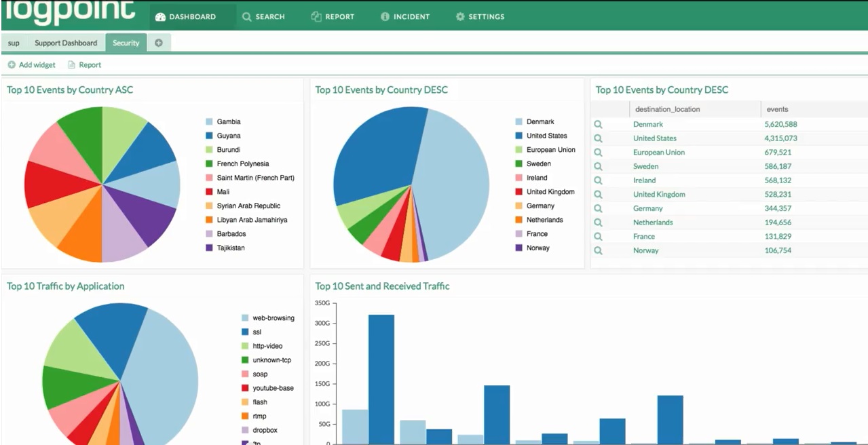Go to Settings in top navigation
This screenshot has width=868, height=445.
(x=480, y=16)
